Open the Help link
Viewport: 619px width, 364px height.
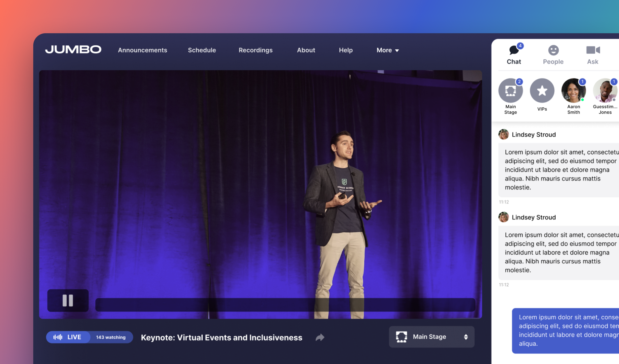pyautogui.click(x=346, y=50)
